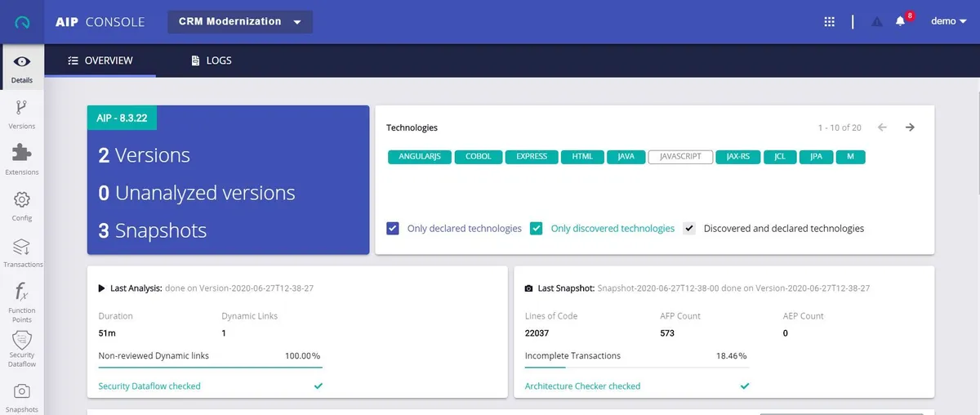Toggle Discovered and declared technologies checkbox
The image size is (980, 415).
tap(689, 229)
